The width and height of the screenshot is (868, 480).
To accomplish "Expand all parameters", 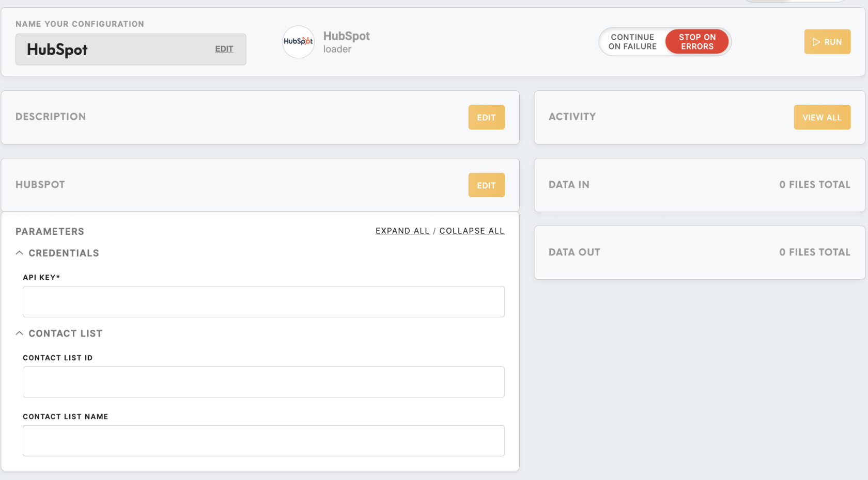I will [402, 231].
